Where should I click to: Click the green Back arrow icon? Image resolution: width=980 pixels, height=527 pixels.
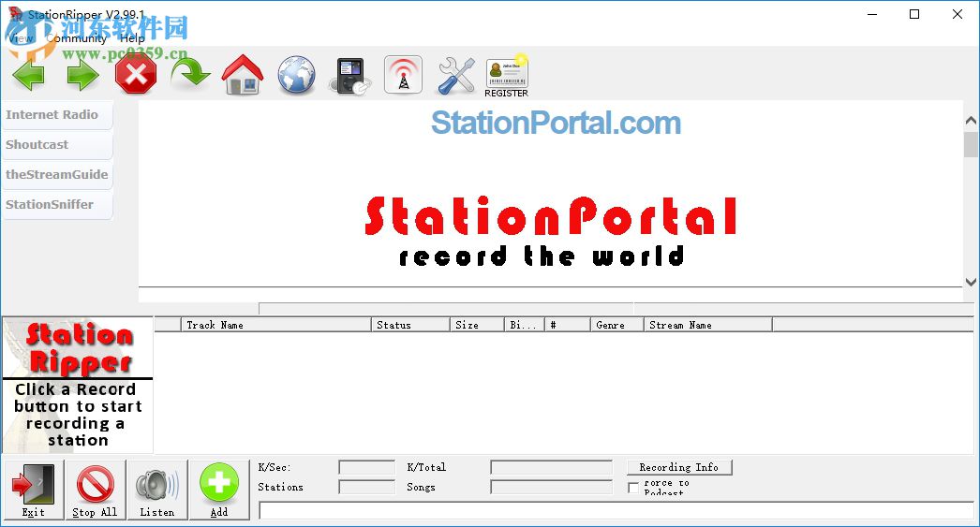coord(29,76)
